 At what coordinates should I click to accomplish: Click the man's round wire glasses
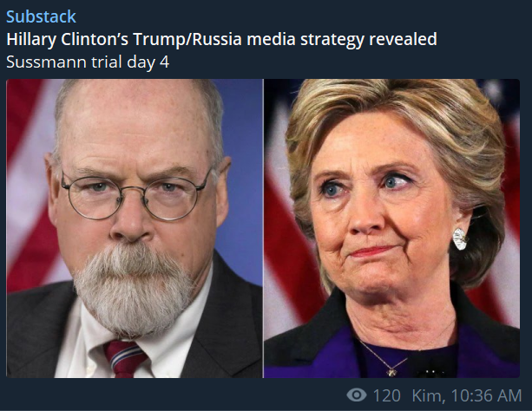[x=135, y=195]
